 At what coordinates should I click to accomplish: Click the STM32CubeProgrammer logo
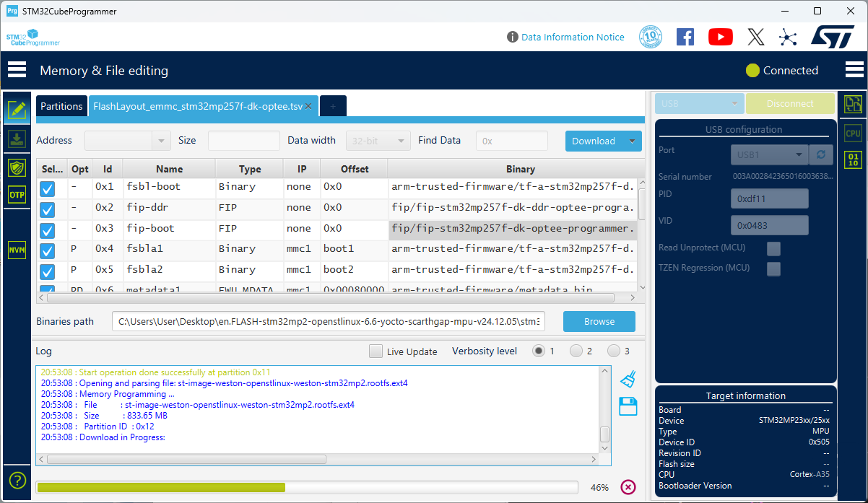(33, 38)
